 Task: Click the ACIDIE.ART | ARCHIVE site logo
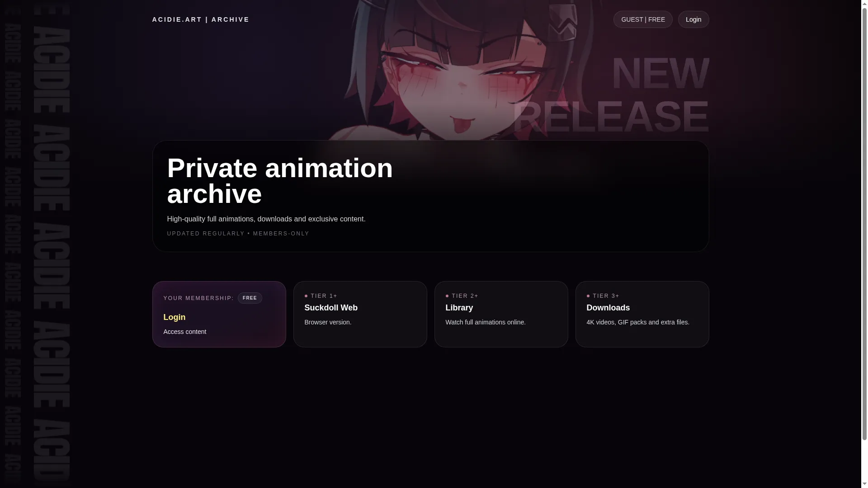click(x=201, y=19)
